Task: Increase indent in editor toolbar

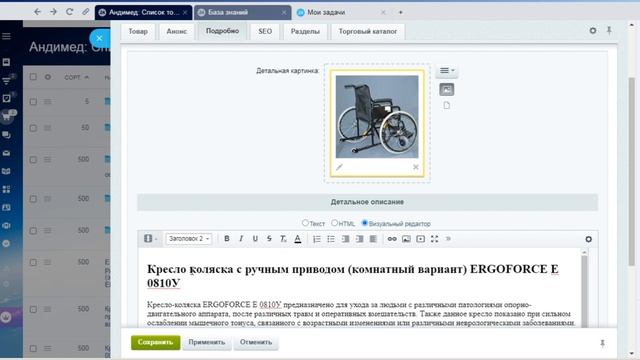Action: click(x=359, y=239)
